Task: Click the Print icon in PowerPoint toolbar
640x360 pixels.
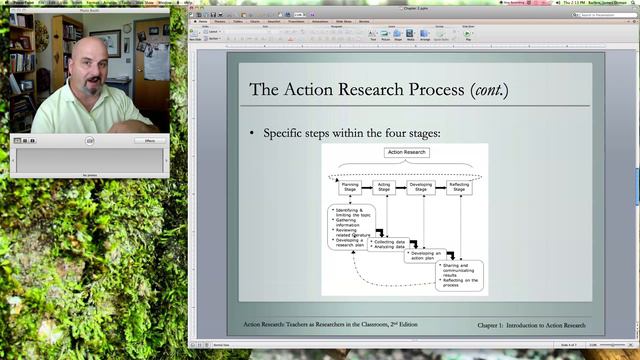Action: click(220, 15)
